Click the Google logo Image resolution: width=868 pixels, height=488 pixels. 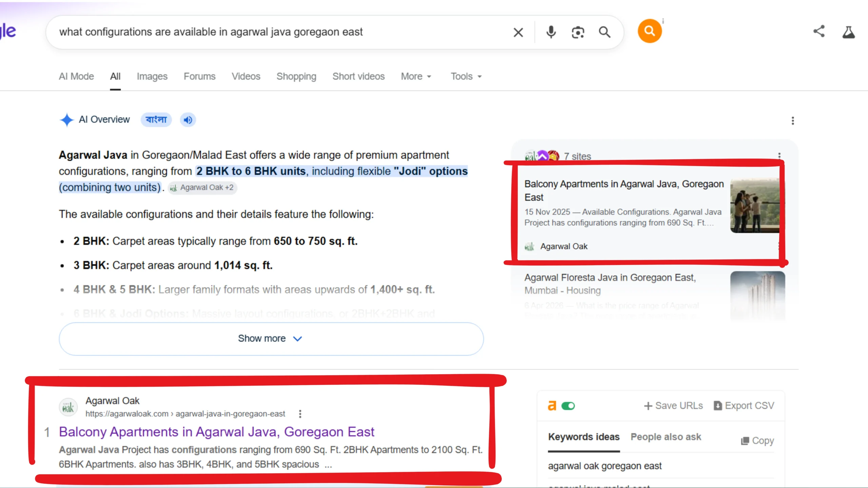(8, 32)
